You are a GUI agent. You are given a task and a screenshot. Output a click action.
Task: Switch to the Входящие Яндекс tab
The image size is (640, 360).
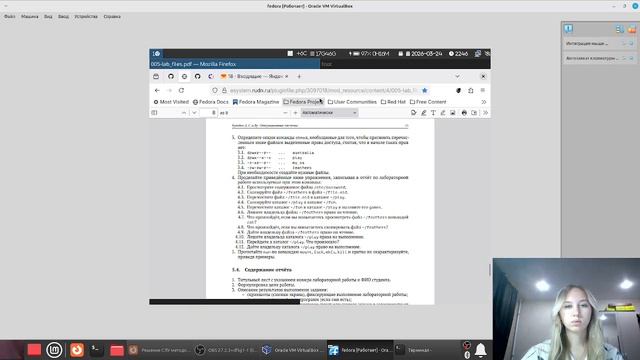(x=254, y=76)
